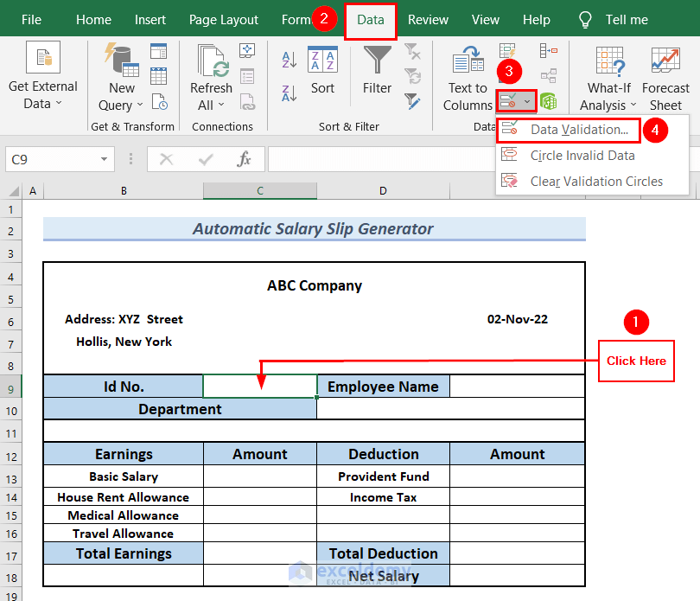700x601 pixels.
Task: Click the Insert Function fx icon
Action: tap(244, 159)
